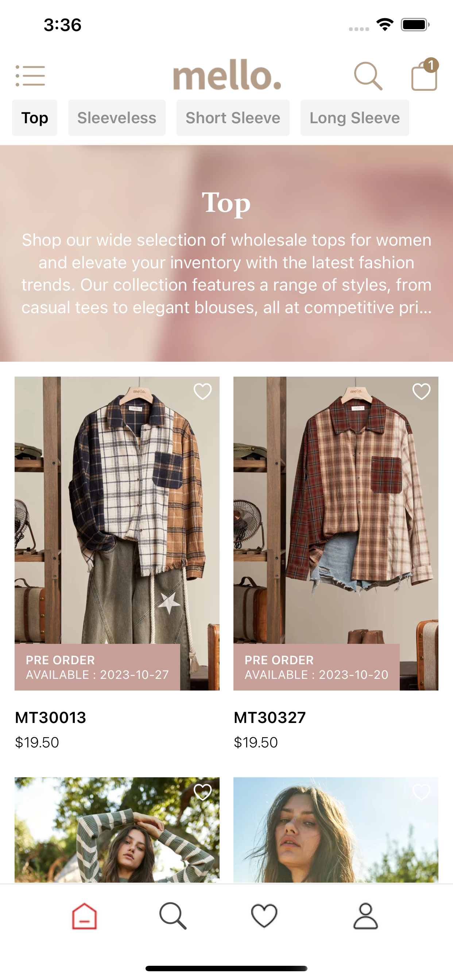Favorite the striped sweater product
The width and height of the screenshot is (453, 980).
tap(202, 792)
